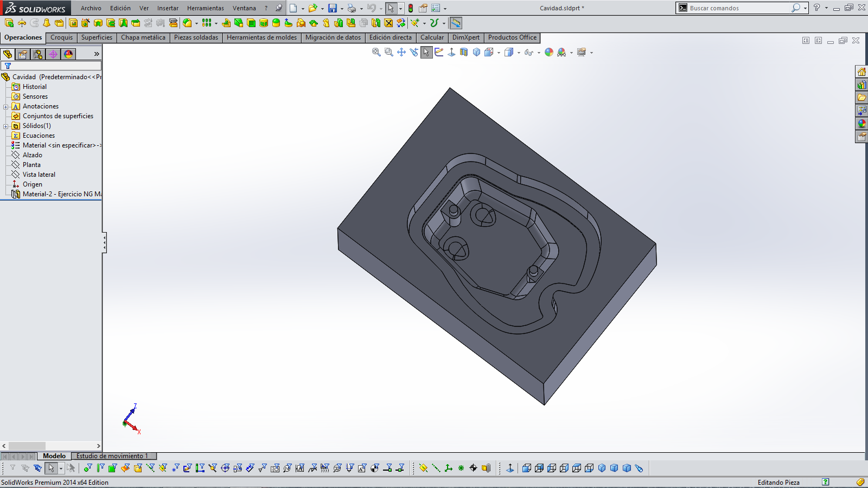Open the Insertar menu

(168, 8)
